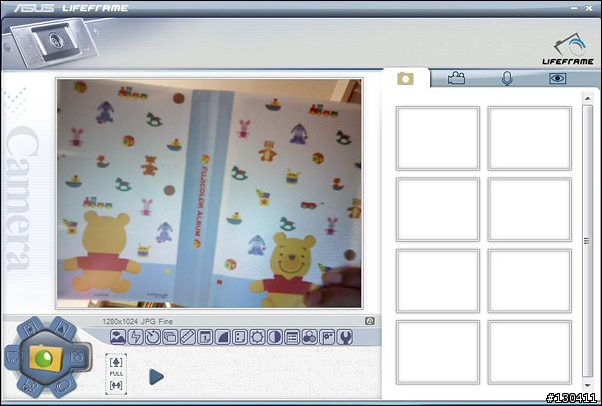Select the bottom-right empty gallery slot
This screenshot has height=406, width=602.
coord(529,352)
